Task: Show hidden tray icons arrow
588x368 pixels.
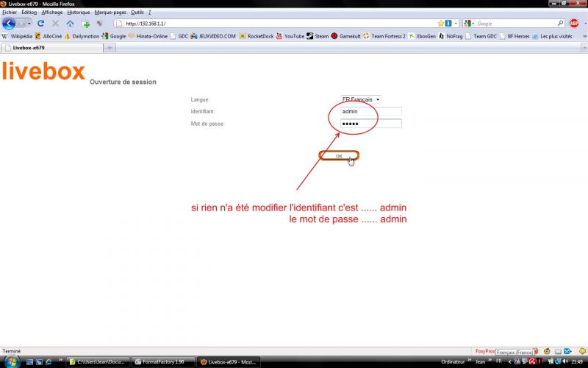Action: (509, 361)
